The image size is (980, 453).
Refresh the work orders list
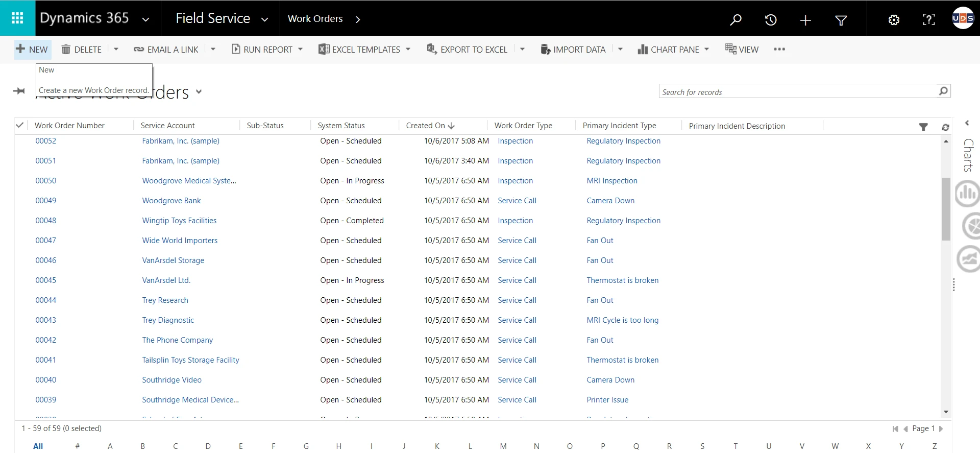(x=945, y=127)
